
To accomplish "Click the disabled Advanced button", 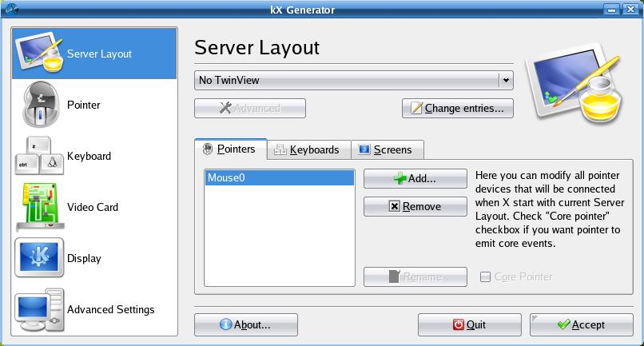I will pyautogui.click(x=250, y=108).
